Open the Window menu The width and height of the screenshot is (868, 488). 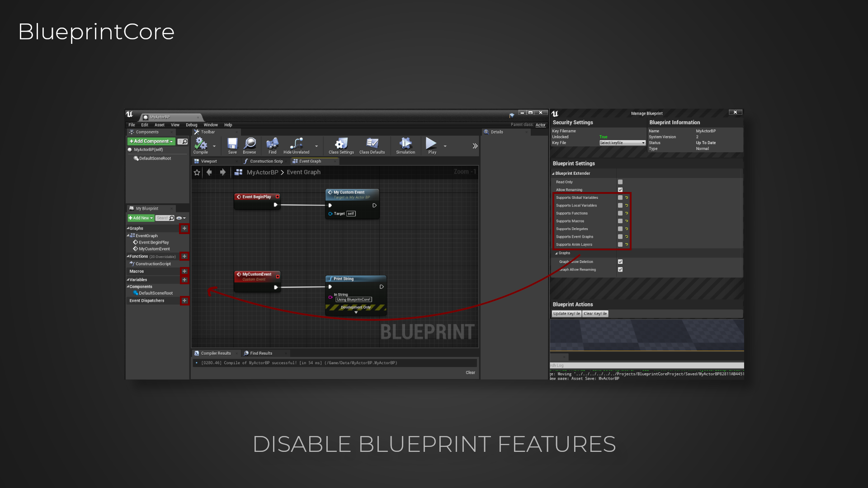pyautogui.click(x=211, y=125)
